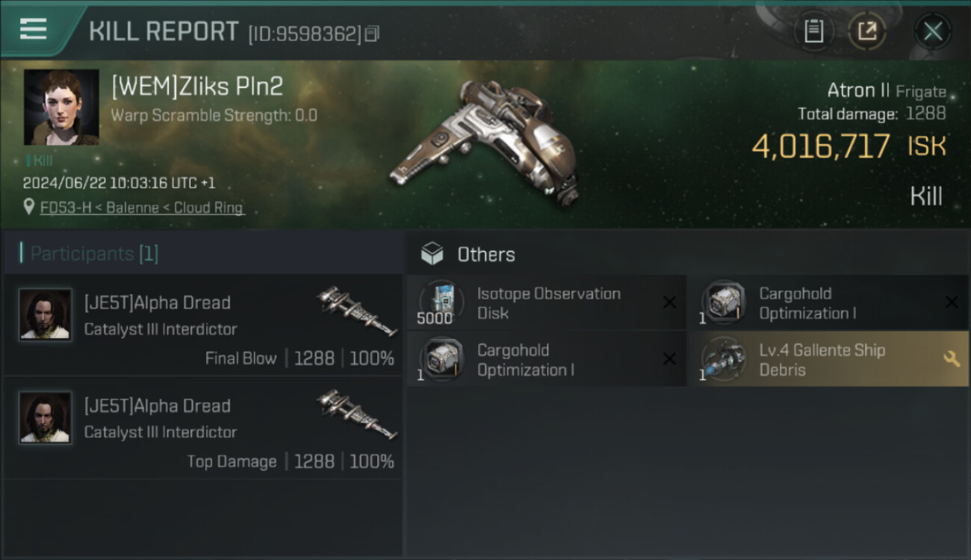Click the location pin icon
Image resolution: width=971 pixels, height=560 pixels.
29,208
